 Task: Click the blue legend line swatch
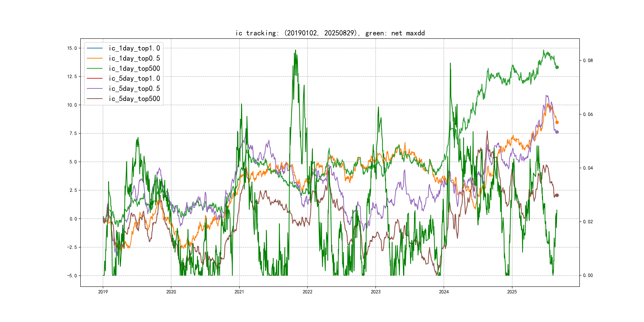click(x=95, y=48)
